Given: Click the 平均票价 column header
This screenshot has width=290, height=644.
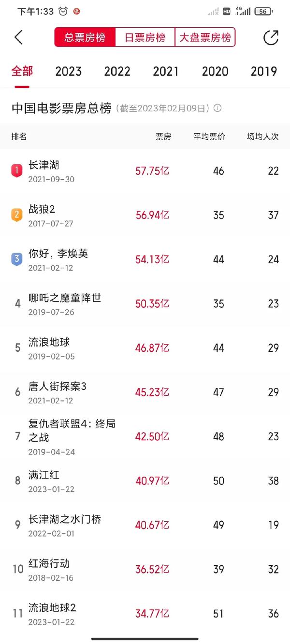Looking at the screenshot, I should point(209,137).
